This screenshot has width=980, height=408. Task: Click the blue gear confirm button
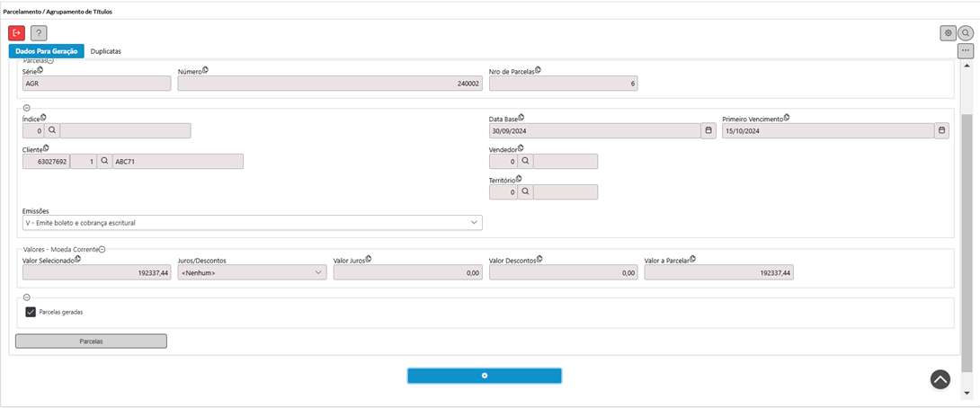pyautogui.click(x=485, y=376)
